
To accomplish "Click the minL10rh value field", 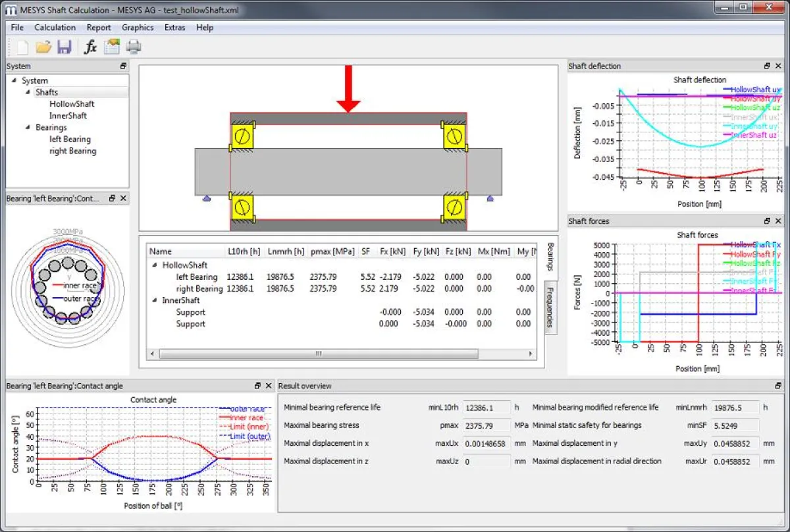I will [487, 408].
